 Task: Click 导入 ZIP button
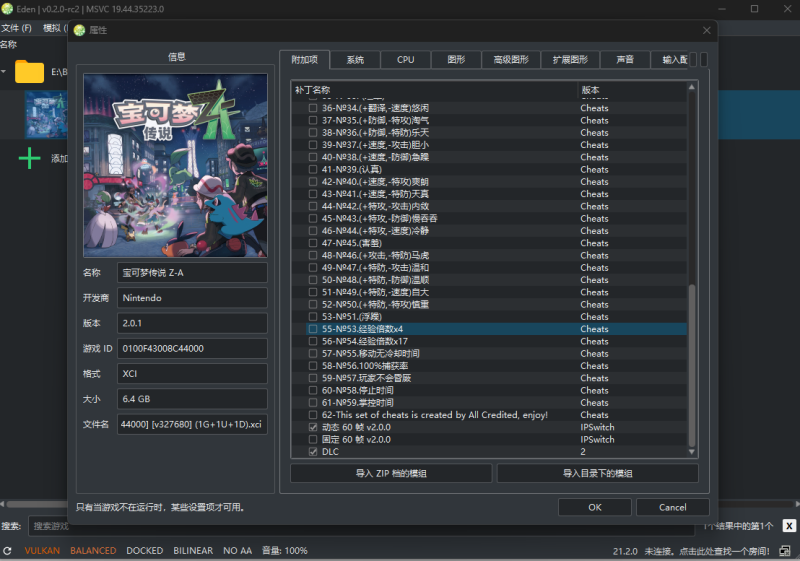click(391, 473)
